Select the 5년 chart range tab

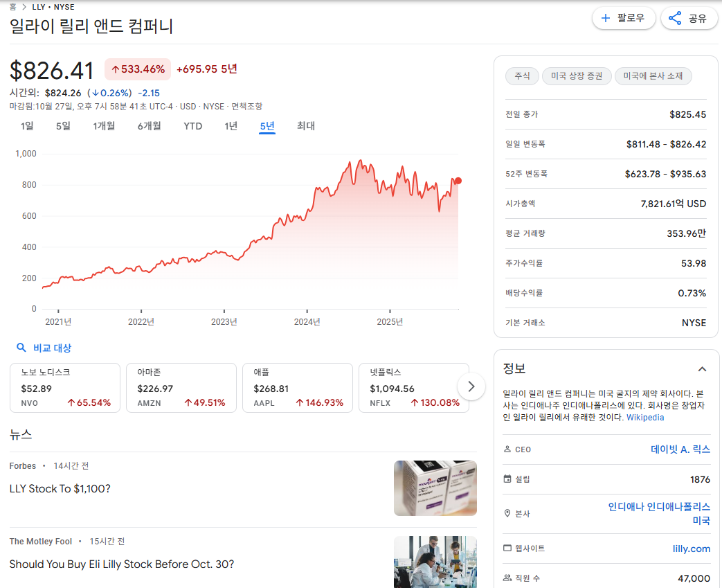[x=267, y=126]
